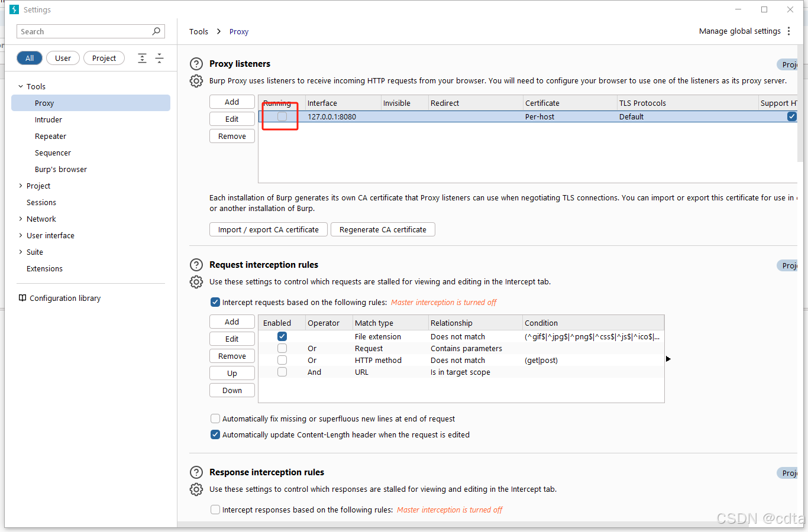The image size is (808, 532).
Task: Expand the Network tree node
Action: 21,219
